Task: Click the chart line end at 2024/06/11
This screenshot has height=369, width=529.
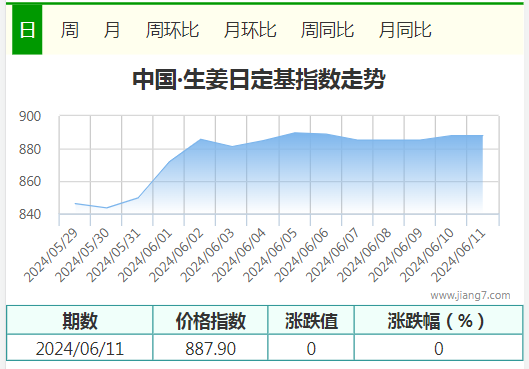Action: (482, 136)
